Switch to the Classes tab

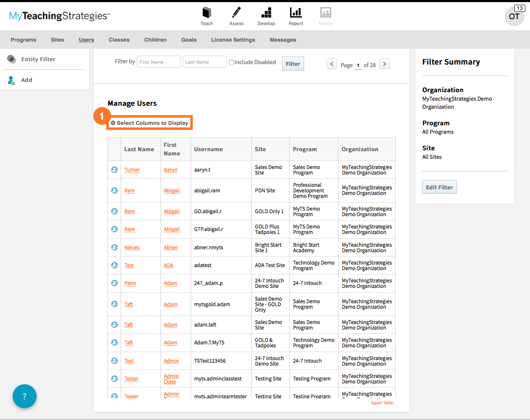[x=119, y=39]
